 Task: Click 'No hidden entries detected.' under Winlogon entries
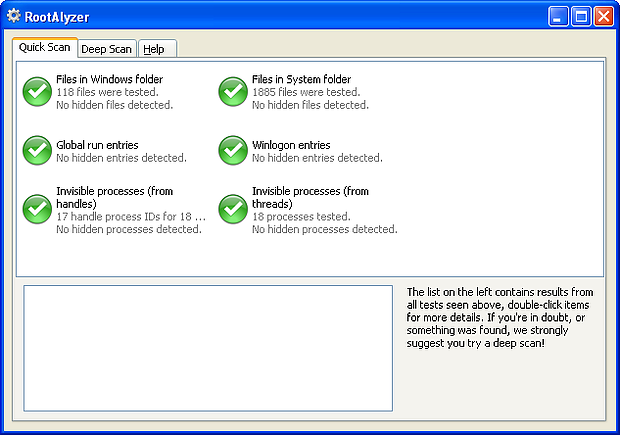[x=317, y=158]
